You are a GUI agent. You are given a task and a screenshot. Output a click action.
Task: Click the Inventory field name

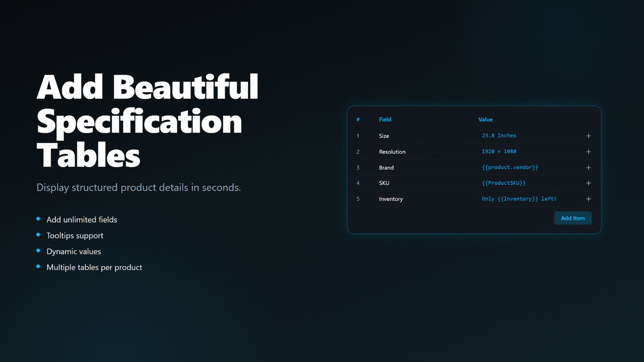pyautogui.click(x=391, y=199)
